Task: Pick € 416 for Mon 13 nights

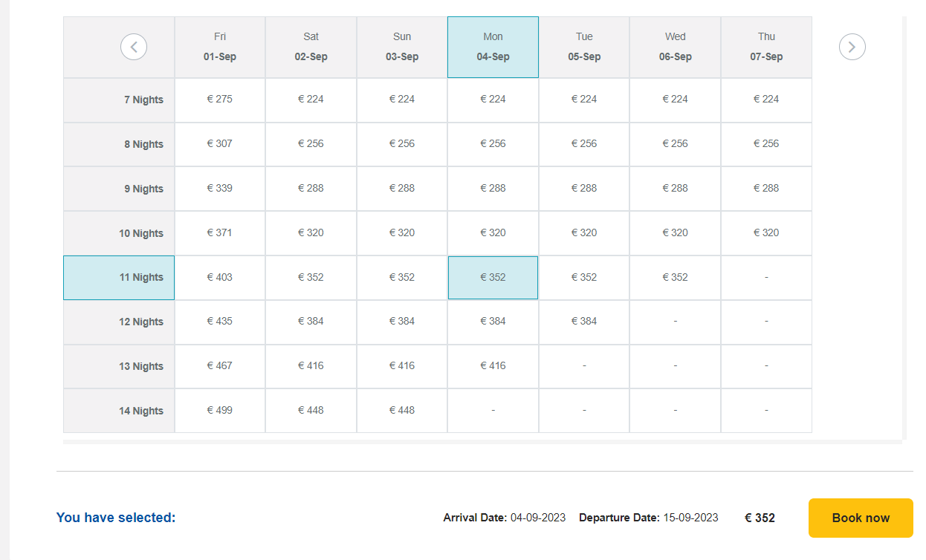Action: click(493, 365)
